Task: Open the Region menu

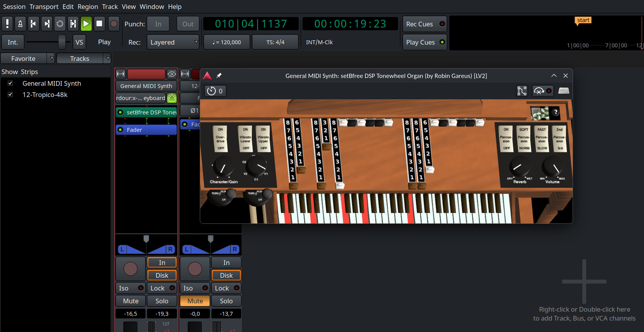Action: [88, 7]
